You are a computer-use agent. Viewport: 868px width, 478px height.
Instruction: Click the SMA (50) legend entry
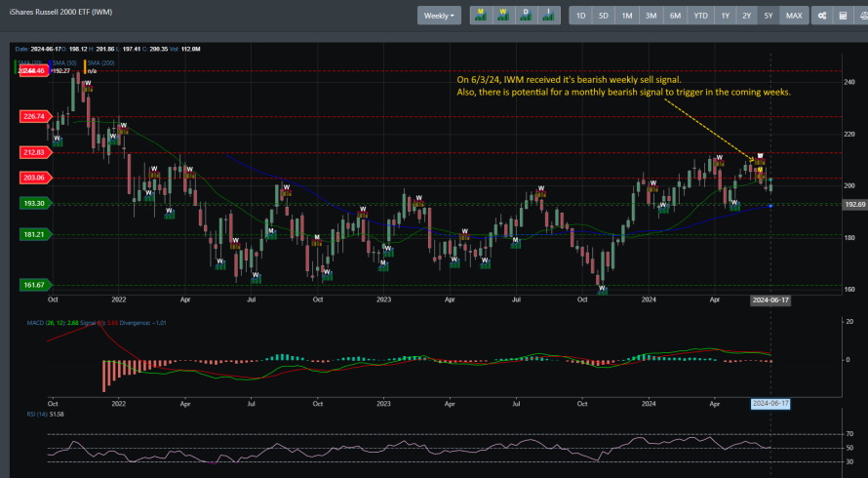coord(64,63)
